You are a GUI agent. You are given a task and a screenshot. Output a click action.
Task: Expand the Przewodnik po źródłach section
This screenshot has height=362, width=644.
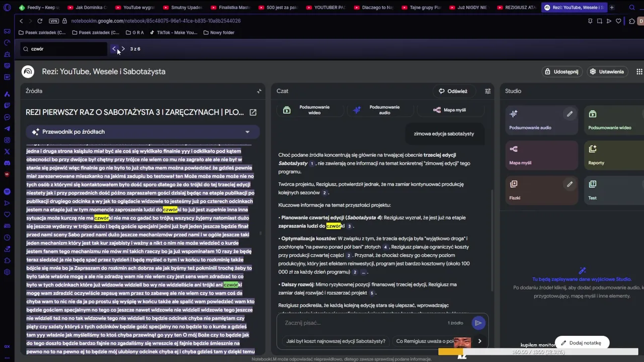click(143, 132)
